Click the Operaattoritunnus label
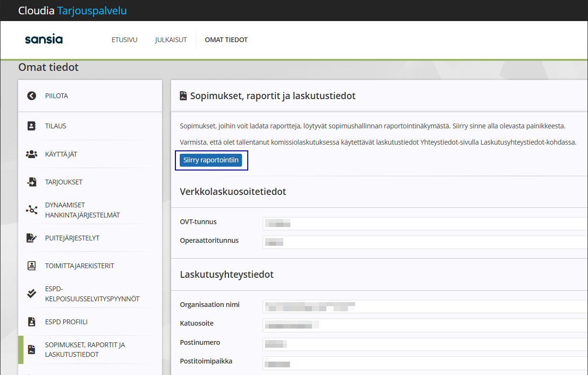The height and width of the screenshot is (375, 588). coord(209,240)
